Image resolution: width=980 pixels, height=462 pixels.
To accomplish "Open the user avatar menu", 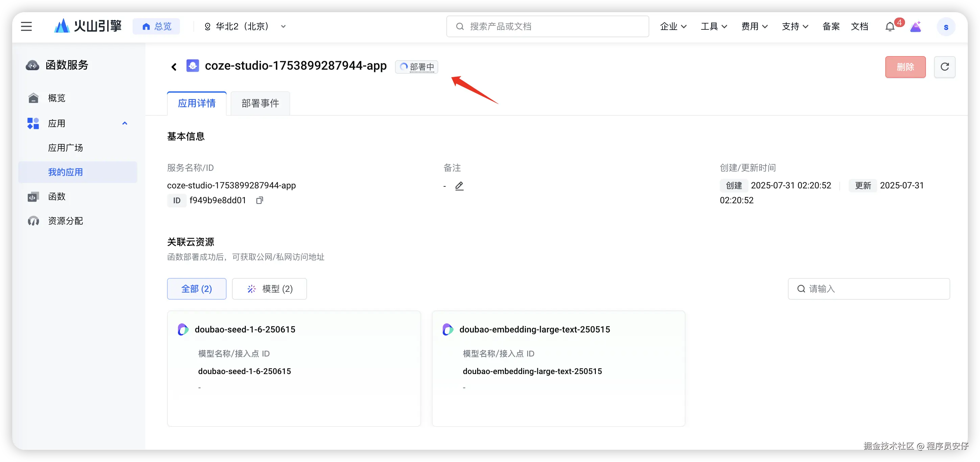I will point(946,27).
